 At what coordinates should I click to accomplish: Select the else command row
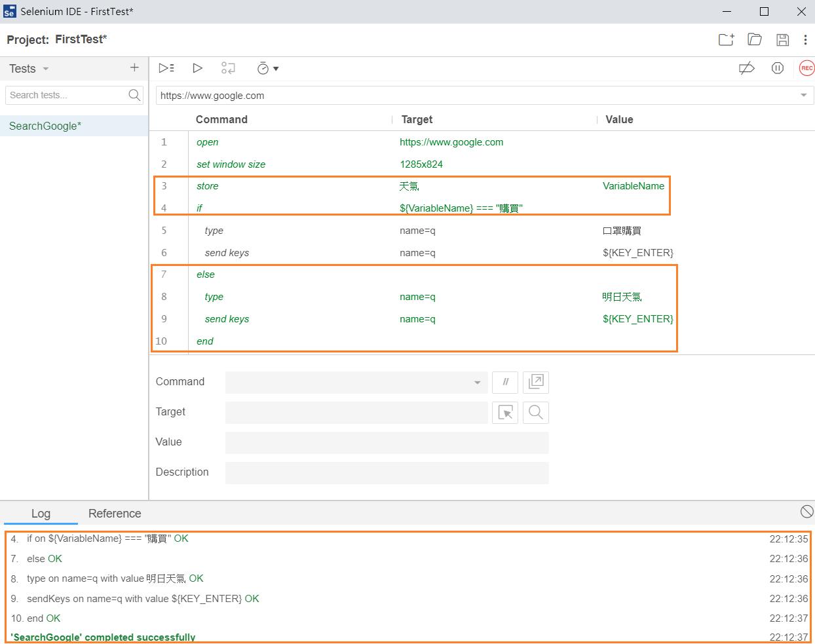pyautogui.click(x=482, y=275)
